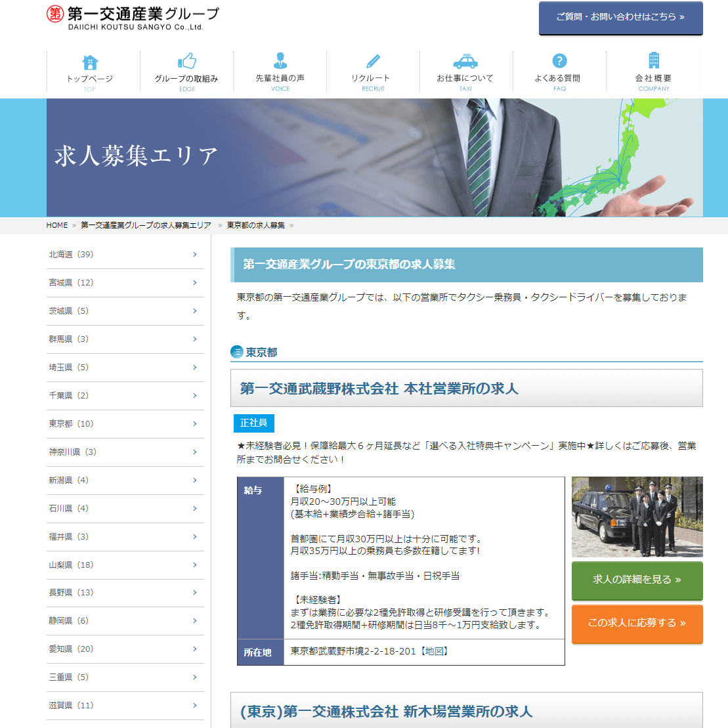Click 求人の詳細を見る green button
Viewport: 728px width, 728px height.
pyautogui.click(x=637, y=580)
